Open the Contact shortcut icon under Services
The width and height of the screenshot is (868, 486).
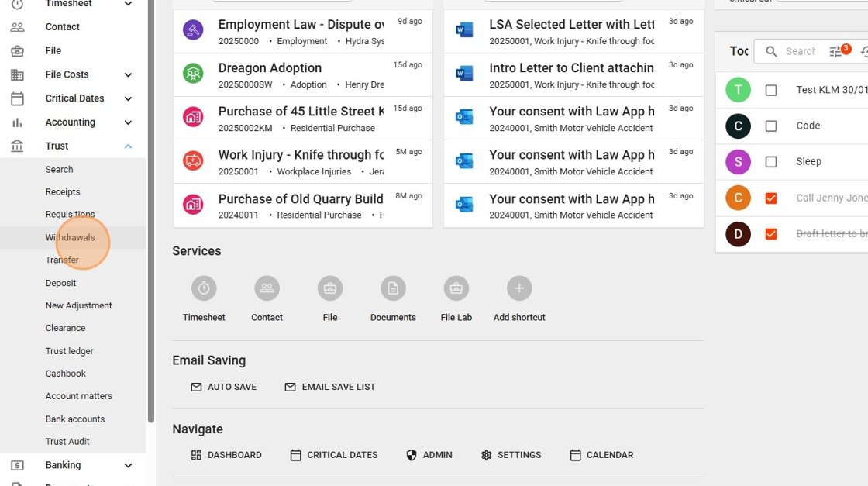coord(267,288)
